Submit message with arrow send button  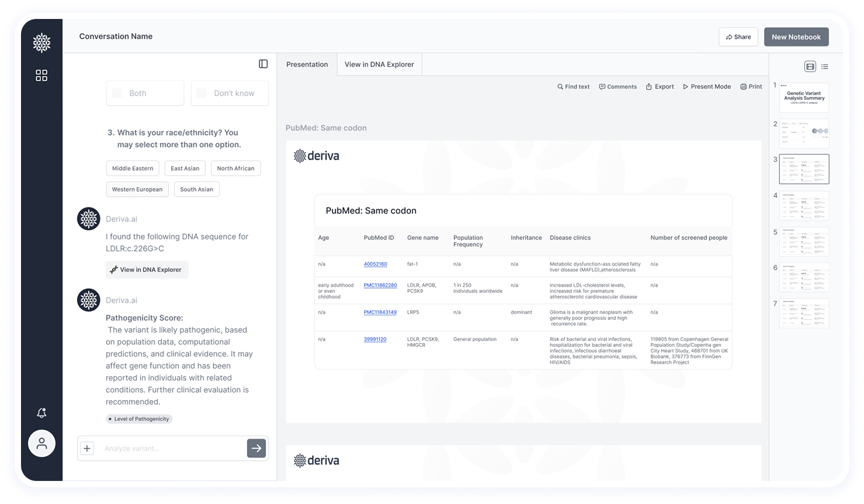pyautogui.click(x=256, y=448)
